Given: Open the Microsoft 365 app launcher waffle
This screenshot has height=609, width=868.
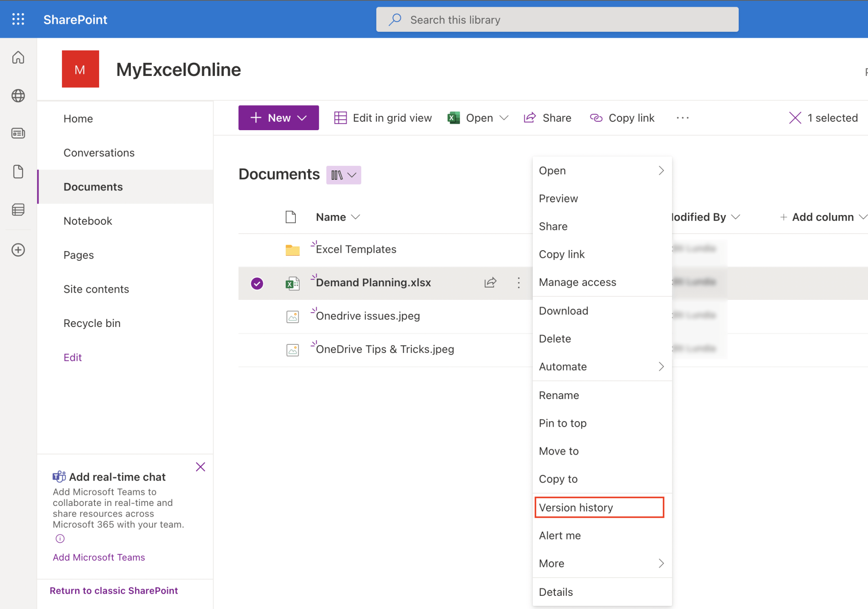Looking at the screenshot, I should (18, 19).
